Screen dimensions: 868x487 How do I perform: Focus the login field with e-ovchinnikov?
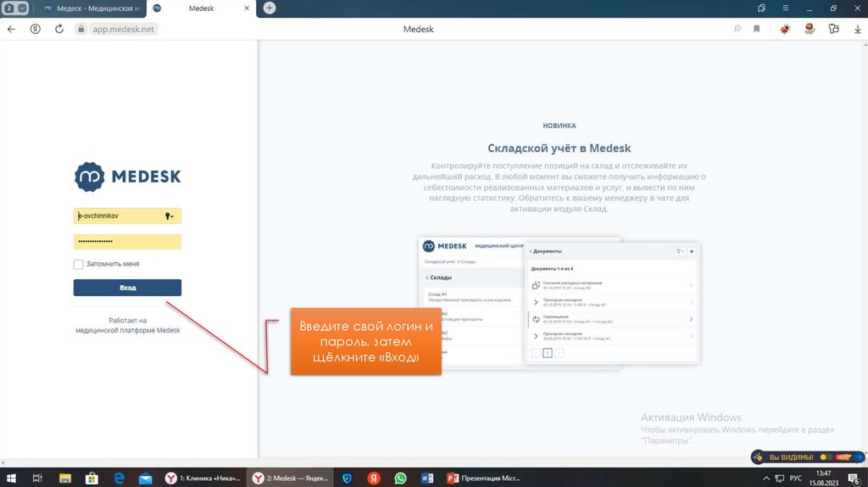tap(127, 216)
